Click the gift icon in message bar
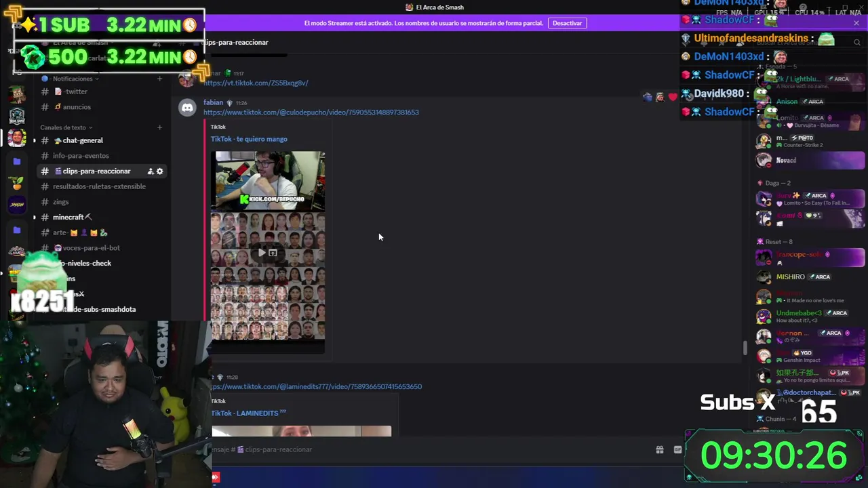The image size is (868, 488). pyautogui.click(x=659, y=449)
